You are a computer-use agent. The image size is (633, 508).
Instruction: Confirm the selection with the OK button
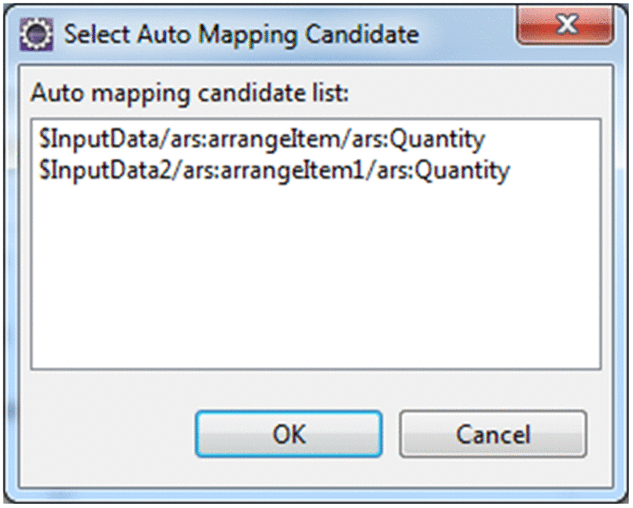point(289,435)
